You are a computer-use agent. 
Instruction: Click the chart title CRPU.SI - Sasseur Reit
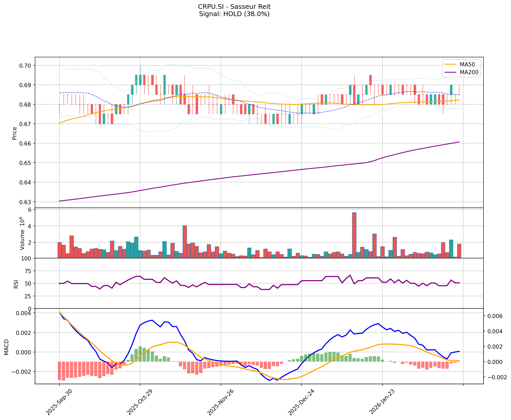click(234, 6)
